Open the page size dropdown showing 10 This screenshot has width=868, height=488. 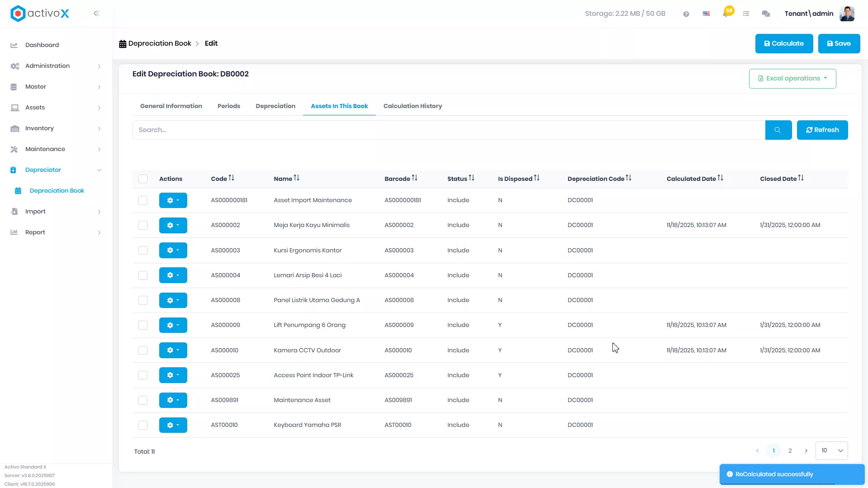point(831,450)
